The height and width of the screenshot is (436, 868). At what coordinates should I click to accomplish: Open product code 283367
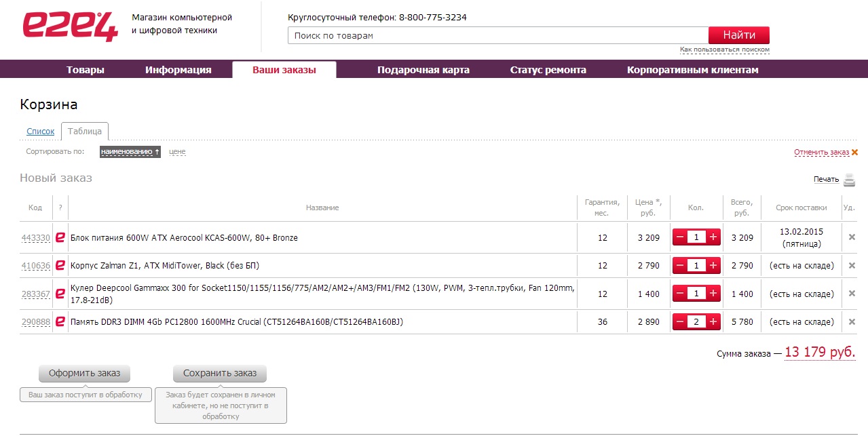click(x=36, y=294)
